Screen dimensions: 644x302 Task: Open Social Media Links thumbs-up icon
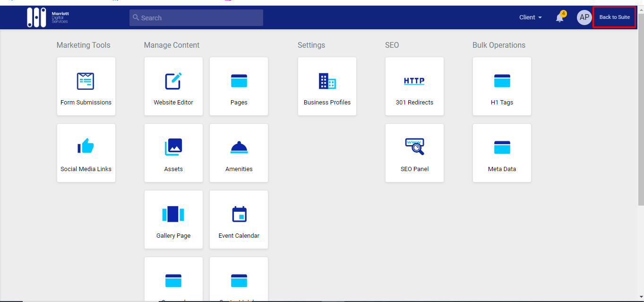click(86, 146)
